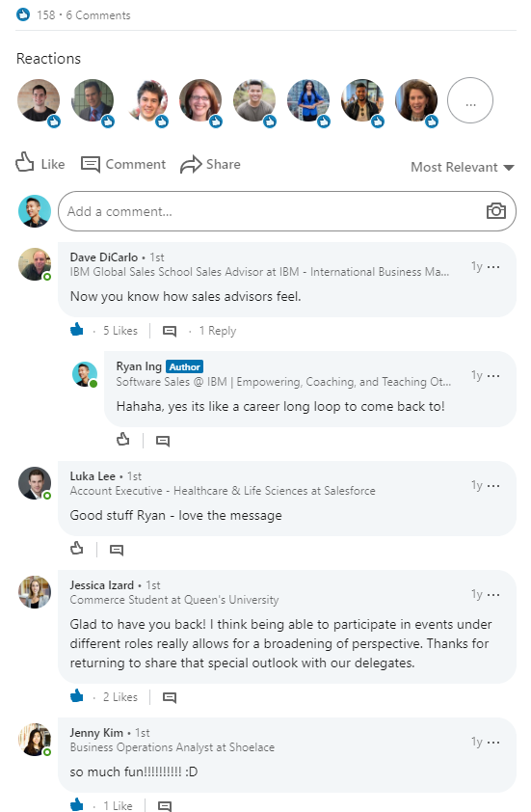Open the Most Relevant sort dropdown
The height and width of the screenshot is (812, 531).
pyautogui.click(x=463, y=167)
